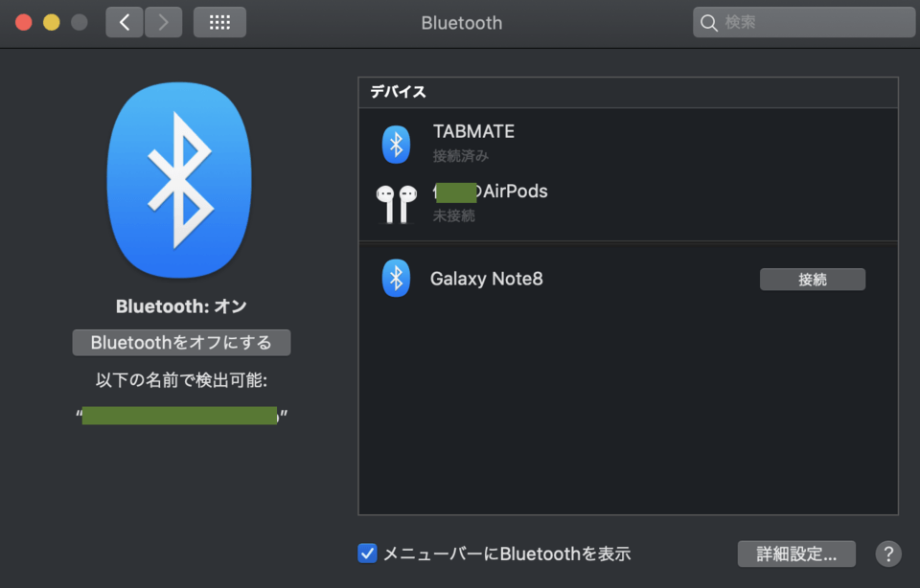Open help with the question mark button
Image resolution: width=920 pixels, height=588 pixels.
point(888,554)
